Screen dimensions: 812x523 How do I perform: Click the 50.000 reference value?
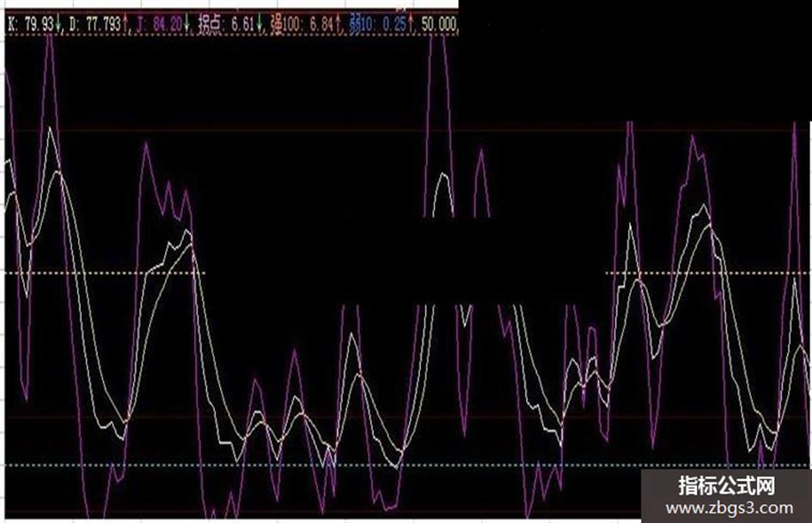(x=438, y=24)
